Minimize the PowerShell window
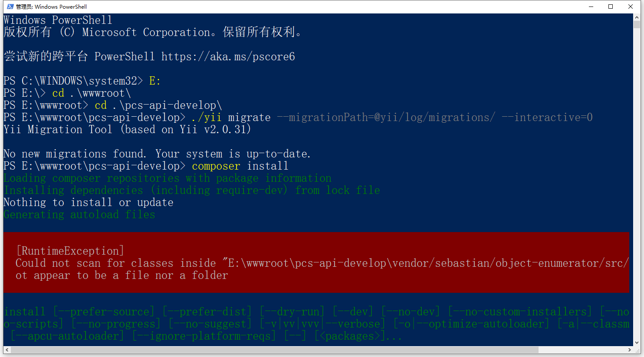Viewport: 644px width, 357px height. tap(591, 7)
